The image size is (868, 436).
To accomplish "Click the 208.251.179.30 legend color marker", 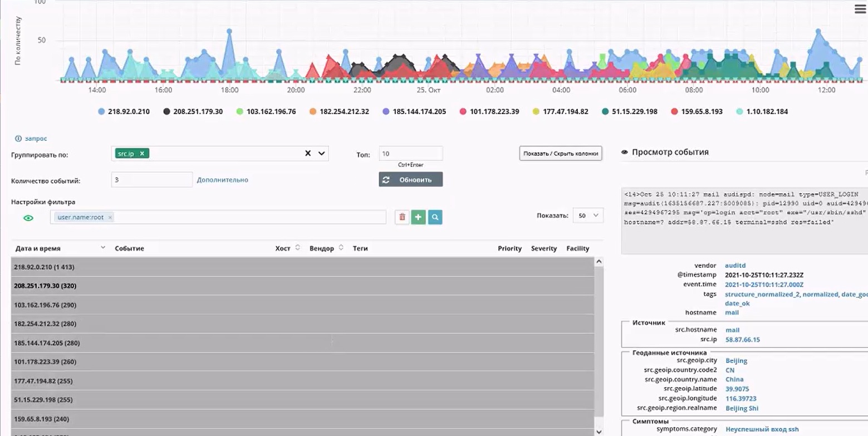I will click(x=166, y=111).
